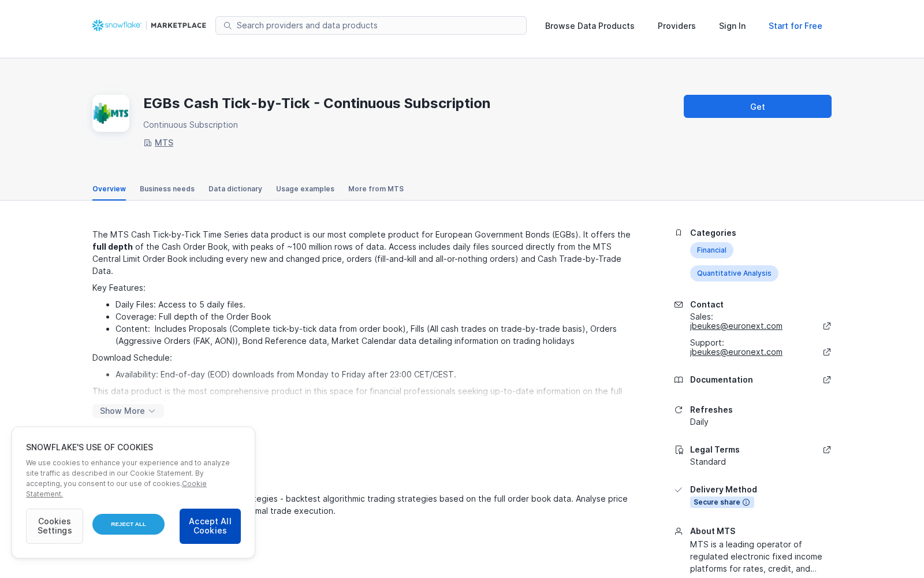This screenshot has height=578, width=924.
Task: Open Support email external link icon
Action: click(827, 352)
